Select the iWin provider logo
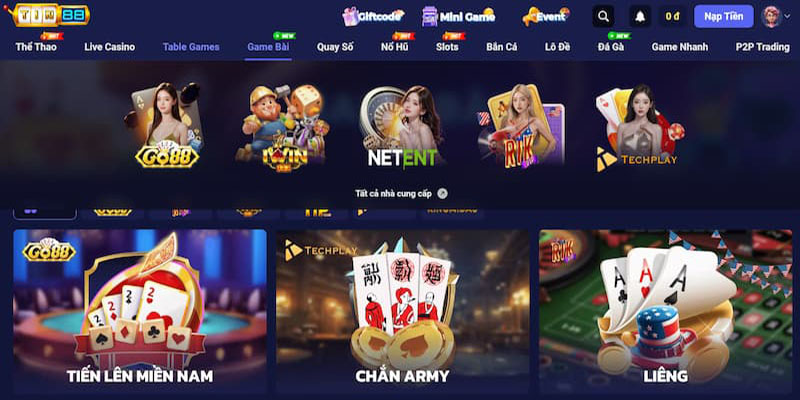 [x=283, y=128]
